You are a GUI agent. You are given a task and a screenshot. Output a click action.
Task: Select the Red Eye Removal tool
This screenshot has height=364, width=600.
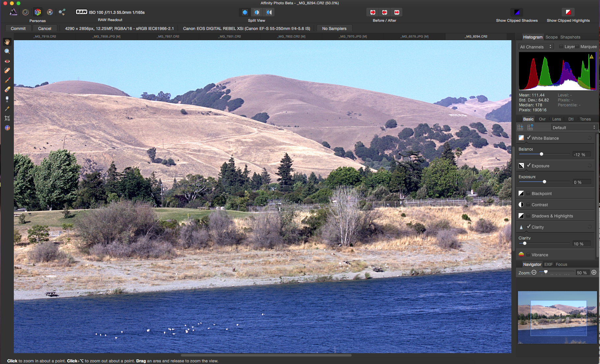[7, 61]
